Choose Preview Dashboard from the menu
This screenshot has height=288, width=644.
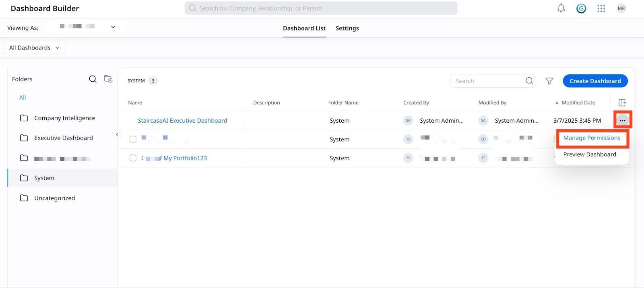[x=590, y=154]
